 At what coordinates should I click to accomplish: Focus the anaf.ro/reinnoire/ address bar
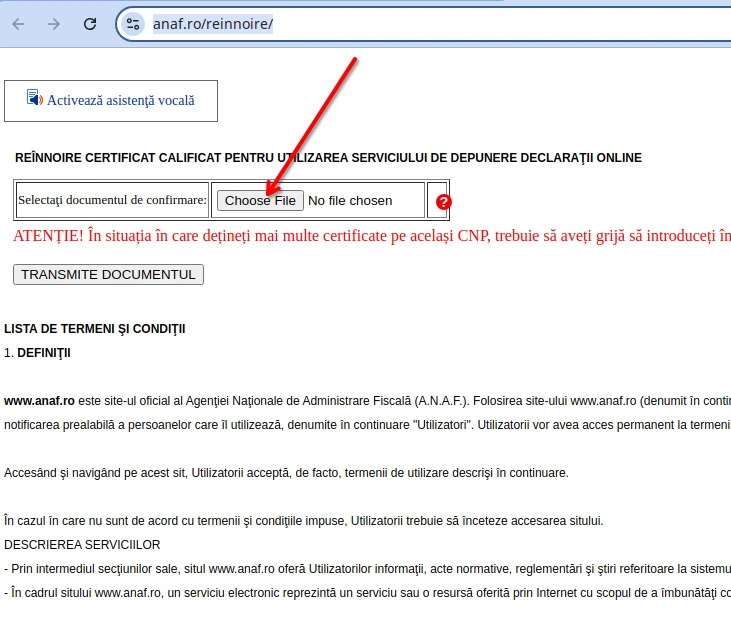click(x=400, y=24)
